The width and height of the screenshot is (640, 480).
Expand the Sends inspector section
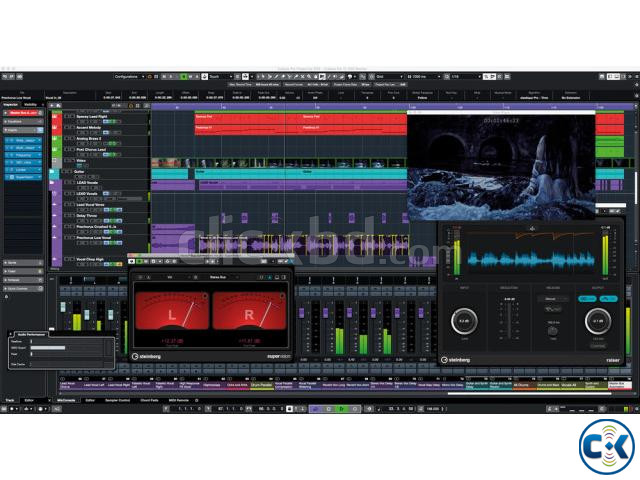tap(23, 262)
